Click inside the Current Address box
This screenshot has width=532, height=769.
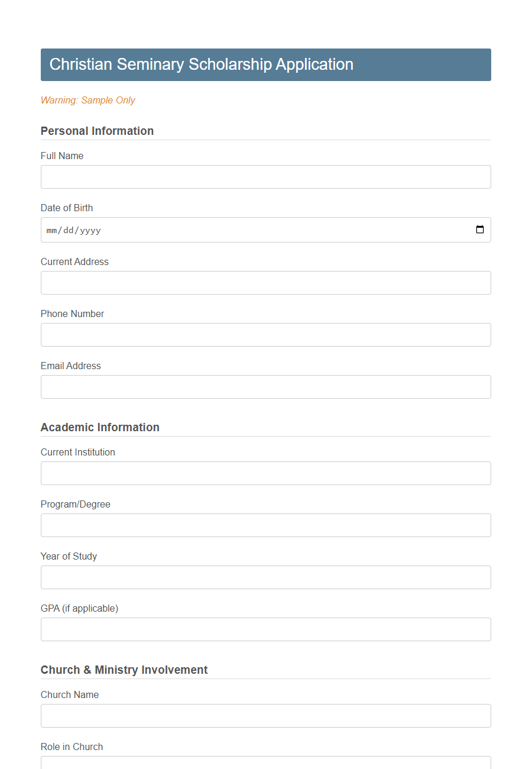[265, 282]
